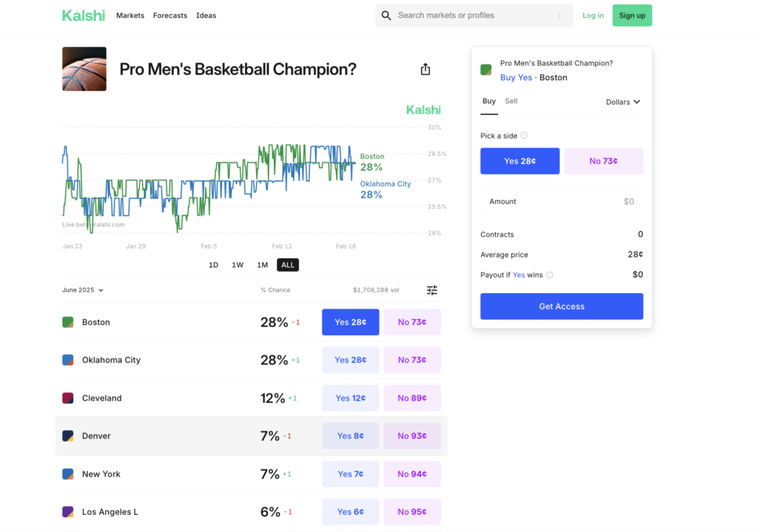Image resolution: width=760 pixels, height=532 pixels.
Task: Click the Sign up button
Action: pos(632,16)
